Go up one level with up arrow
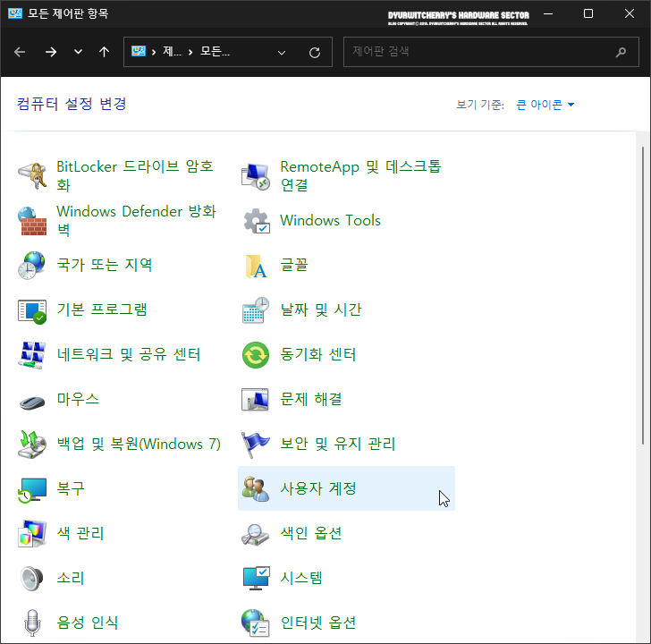 coord(105,52)
